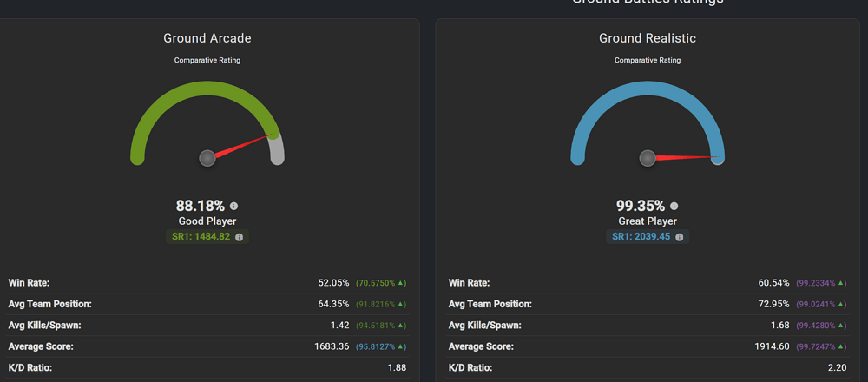
Task: Click the Ground Realistic panel title
Action: [648, 38]
